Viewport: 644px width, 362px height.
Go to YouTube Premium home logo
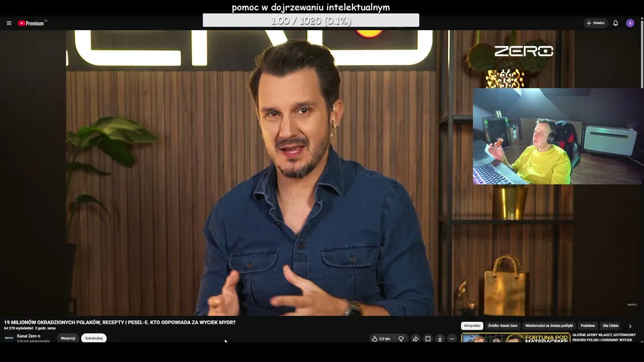click(x=32, y=23)
